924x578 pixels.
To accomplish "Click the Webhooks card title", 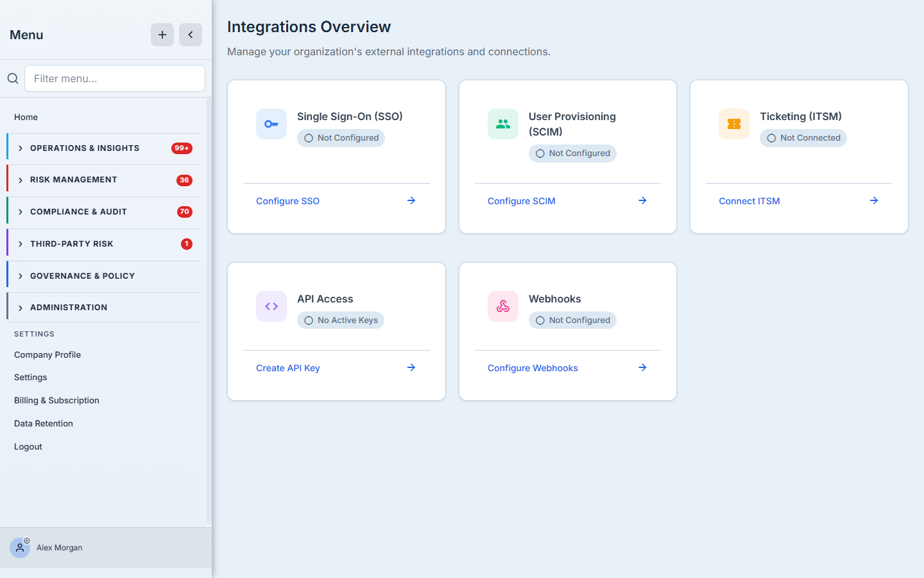I will point(555,299).
